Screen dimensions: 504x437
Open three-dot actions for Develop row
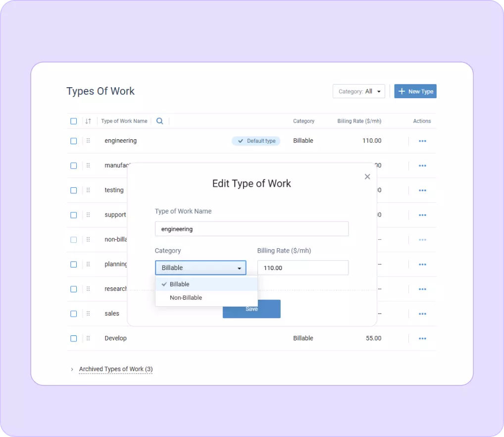click(x=422, y=338)
